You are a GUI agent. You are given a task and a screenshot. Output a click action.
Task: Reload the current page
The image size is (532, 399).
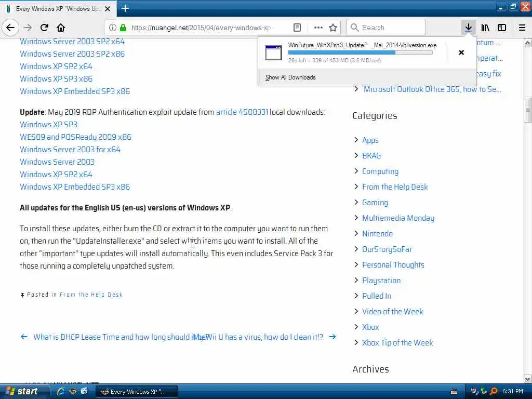45,28
